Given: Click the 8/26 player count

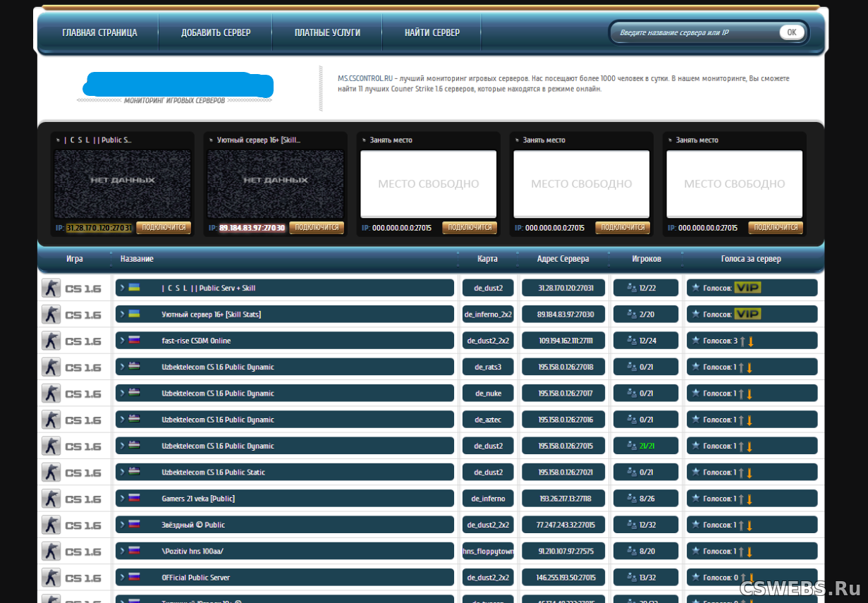Looking at the screenshot, I should tap(647, 499).
